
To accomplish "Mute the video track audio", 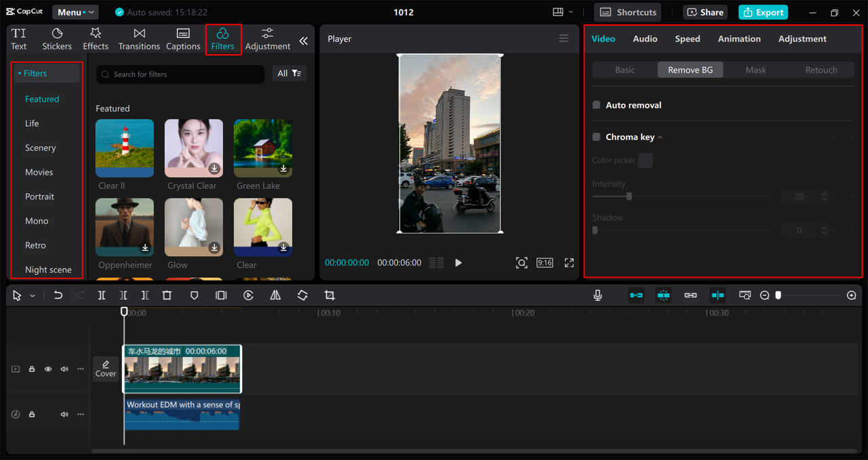I will [x=64, y=369].
